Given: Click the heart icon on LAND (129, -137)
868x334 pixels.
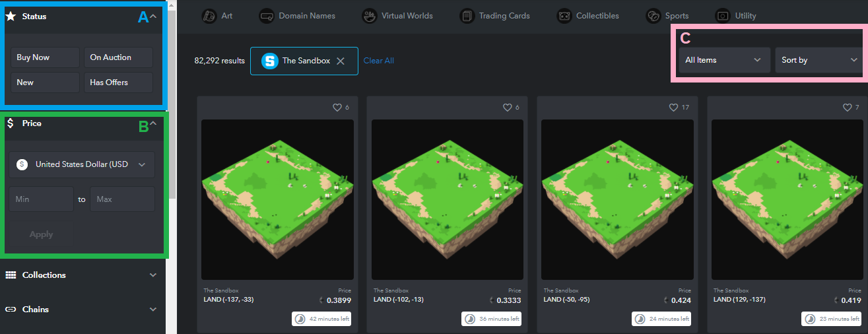Looking at the screenshot, I should [847, 108].
